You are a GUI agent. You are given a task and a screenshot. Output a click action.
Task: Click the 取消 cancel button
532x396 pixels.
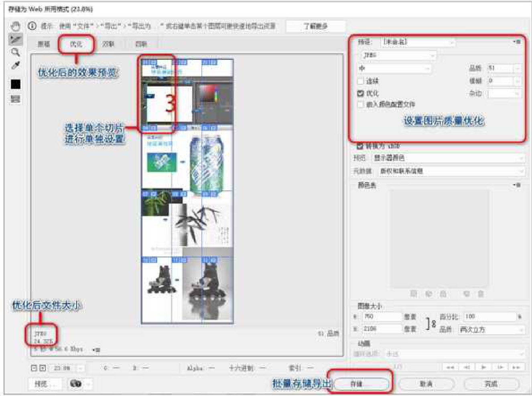point(426,384)
